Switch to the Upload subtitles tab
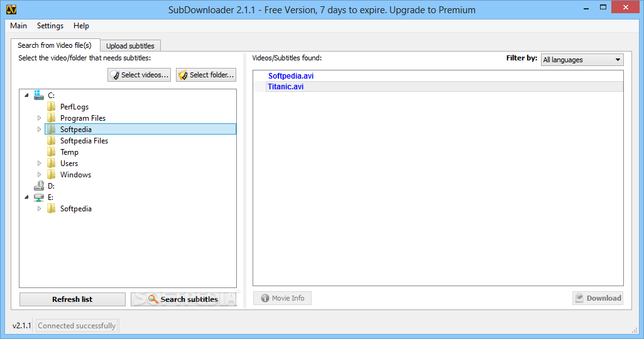This screenshot has width=644, height=339. (130, 46)
